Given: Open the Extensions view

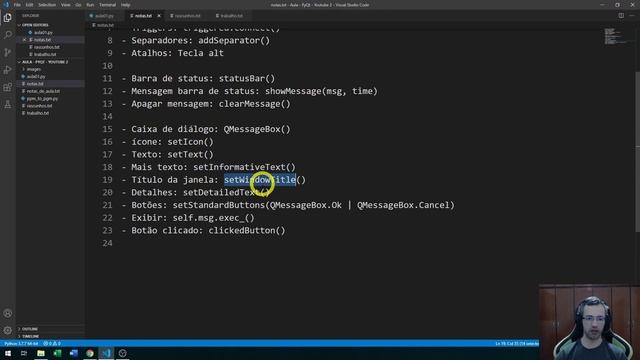Looking at the screenshot, I should (x=8, y=87).
